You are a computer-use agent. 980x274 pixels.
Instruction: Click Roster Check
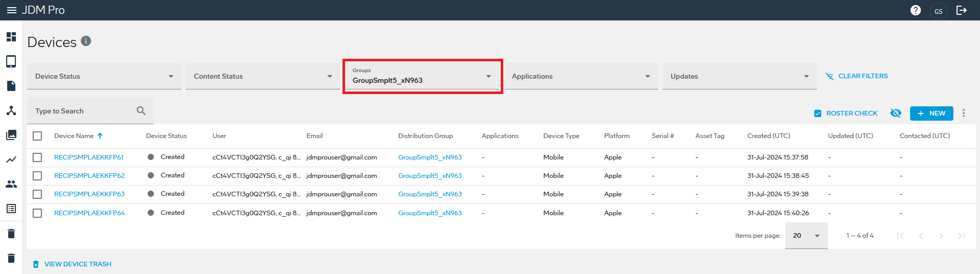(846, 113)
